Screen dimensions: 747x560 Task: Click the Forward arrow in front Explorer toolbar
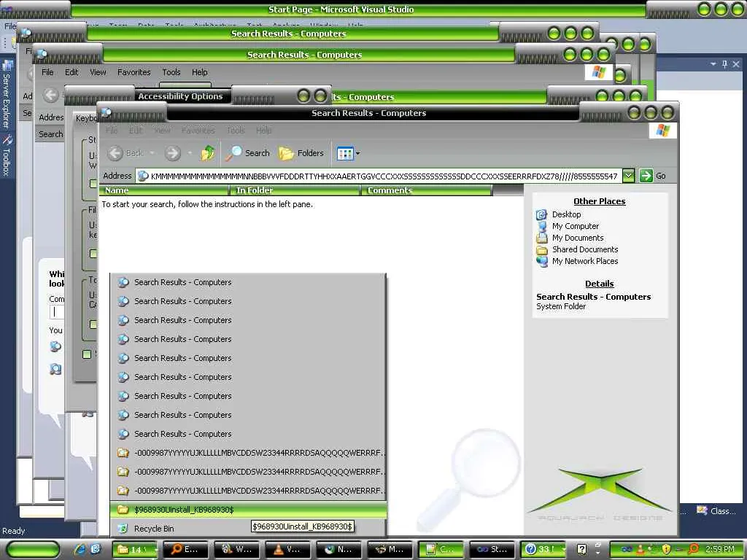[172, 153]
